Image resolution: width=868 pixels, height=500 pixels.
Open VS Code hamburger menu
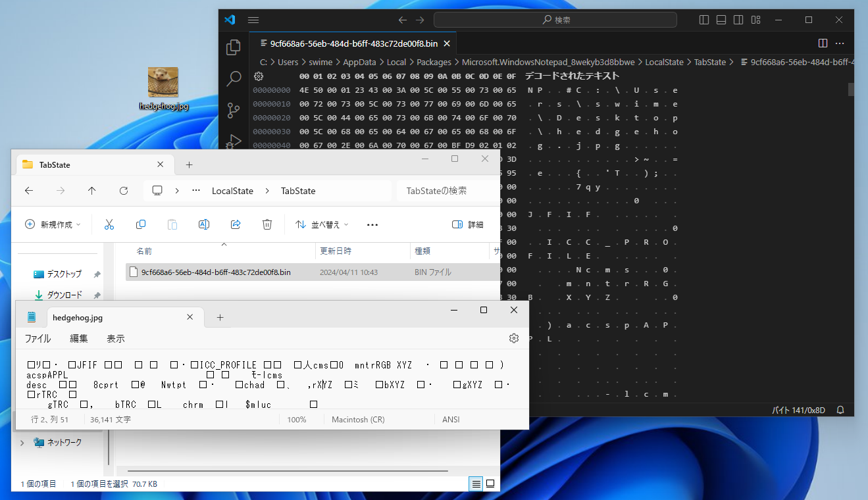(253, 20)
